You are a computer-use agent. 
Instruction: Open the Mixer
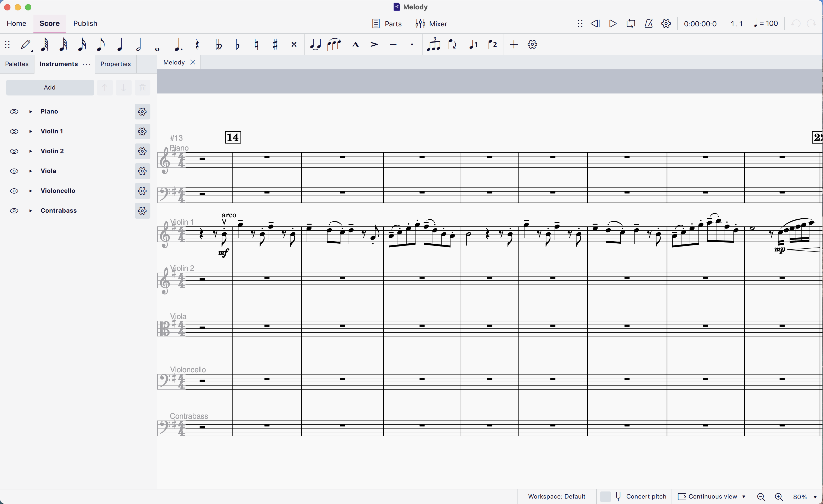tap(431, 24)
